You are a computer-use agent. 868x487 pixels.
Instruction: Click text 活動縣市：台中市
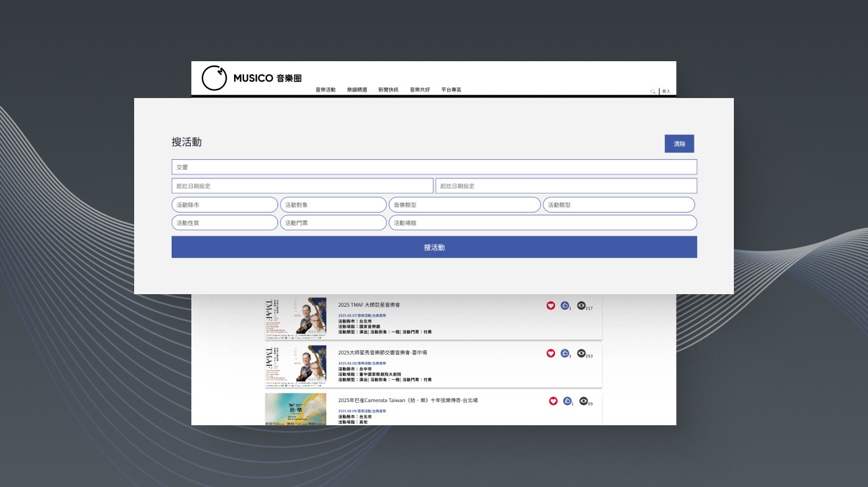(x=355, y=369)
